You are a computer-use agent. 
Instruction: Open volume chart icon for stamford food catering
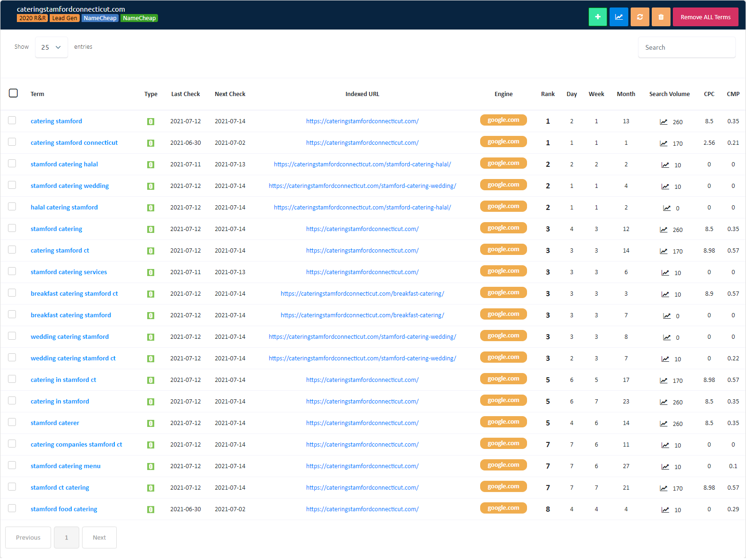click(x=665, y=510)
